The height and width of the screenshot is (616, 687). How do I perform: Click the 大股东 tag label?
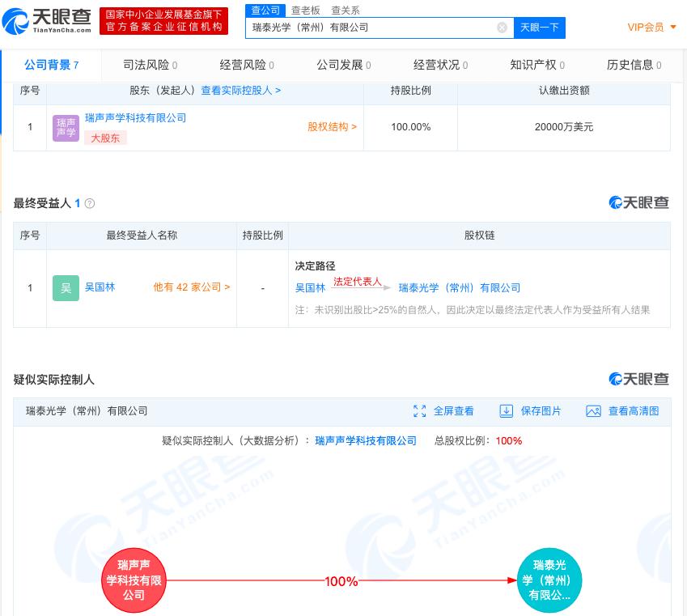click(105, 138)
